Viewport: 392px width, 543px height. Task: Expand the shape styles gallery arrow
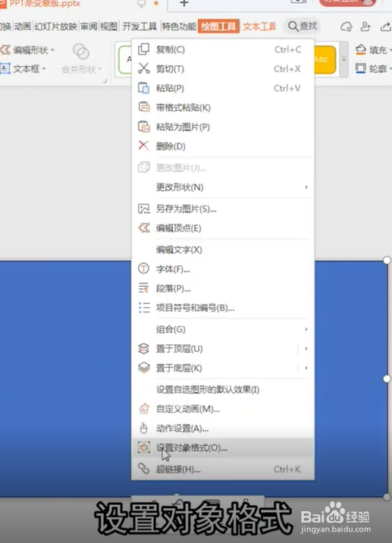coord(344,59)
